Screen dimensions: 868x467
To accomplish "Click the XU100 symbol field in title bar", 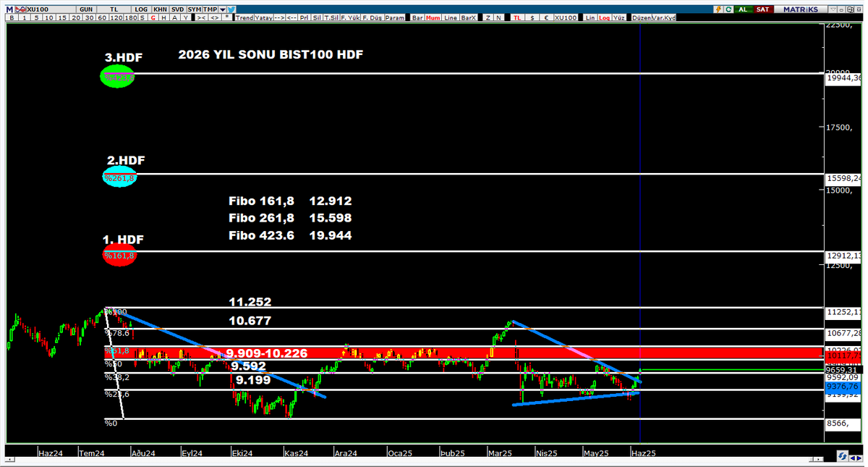I will [x=51, y=9].
